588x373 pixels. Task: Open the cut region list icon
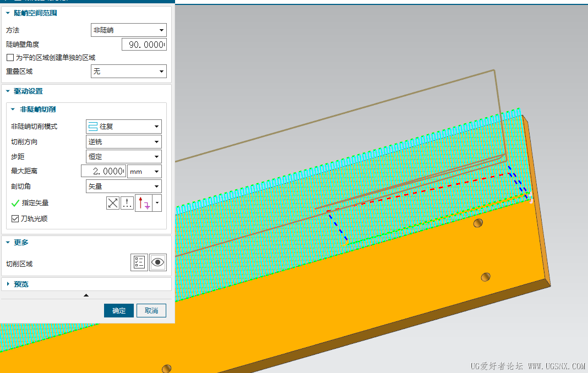click(139, 262)
